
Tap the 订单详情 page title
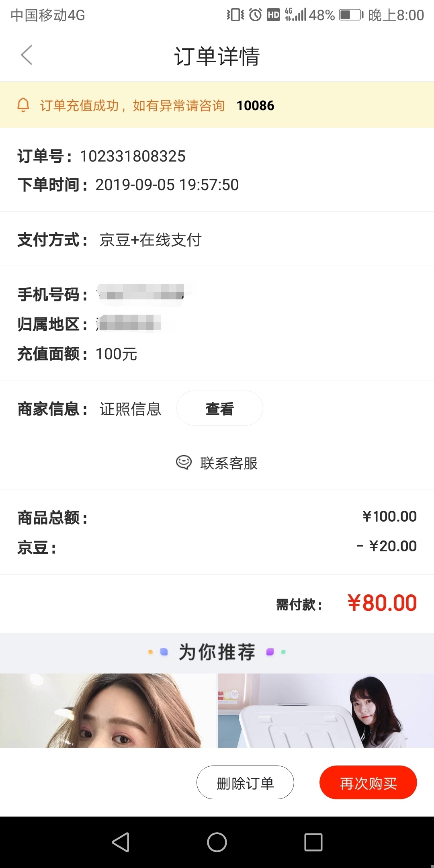coord(217,56)
